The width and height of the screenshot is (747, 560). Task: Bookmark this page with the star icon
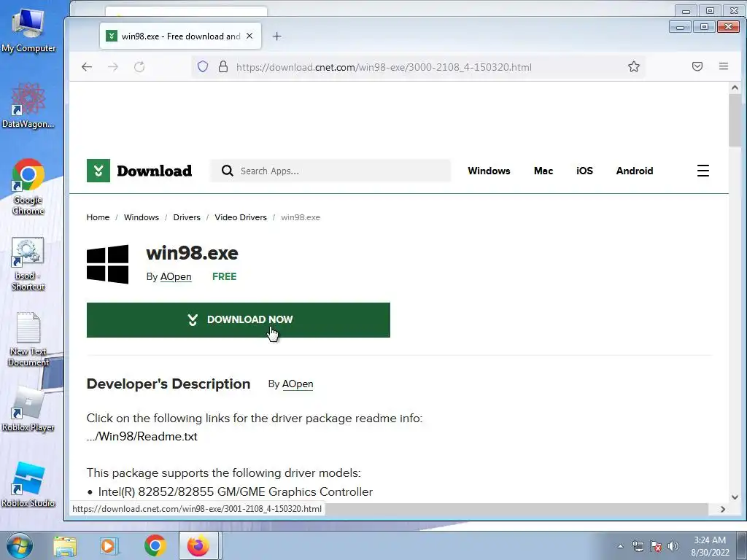pyautogui.click(x=634, y=66)
